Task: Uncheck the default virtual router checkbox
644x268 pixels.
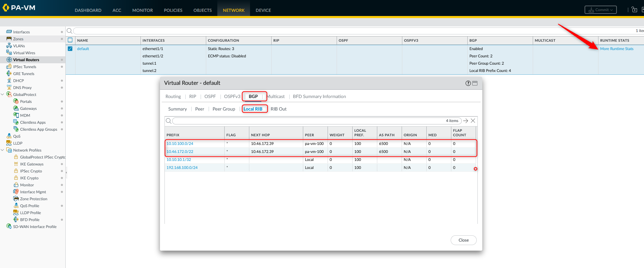Action: (70, 49)
